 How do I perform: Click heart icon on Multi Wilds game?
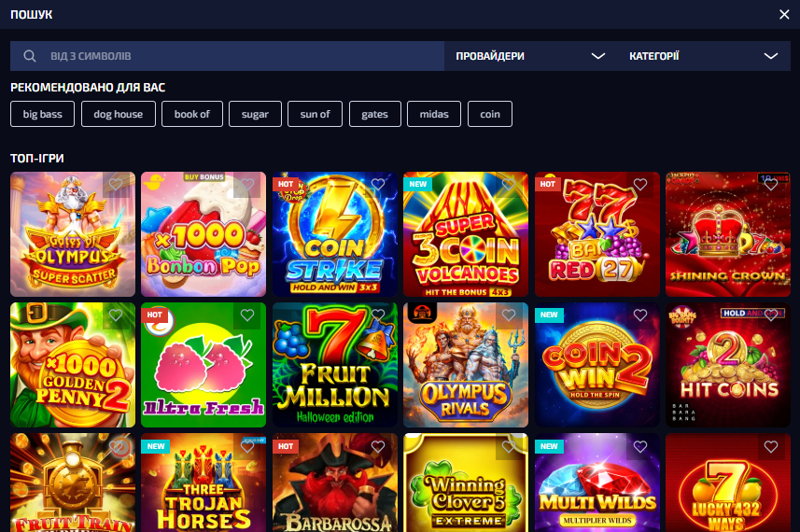tap(640, 447)
